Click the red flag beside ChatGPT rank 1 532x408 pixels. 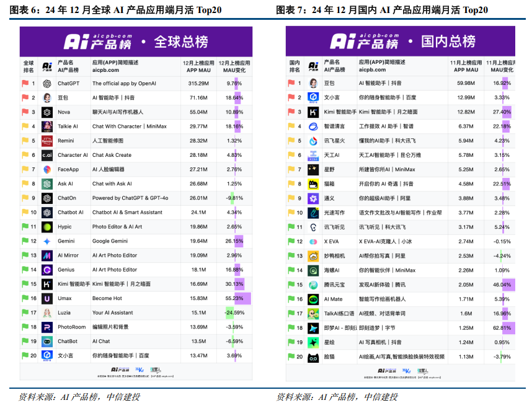pos(25,83)
